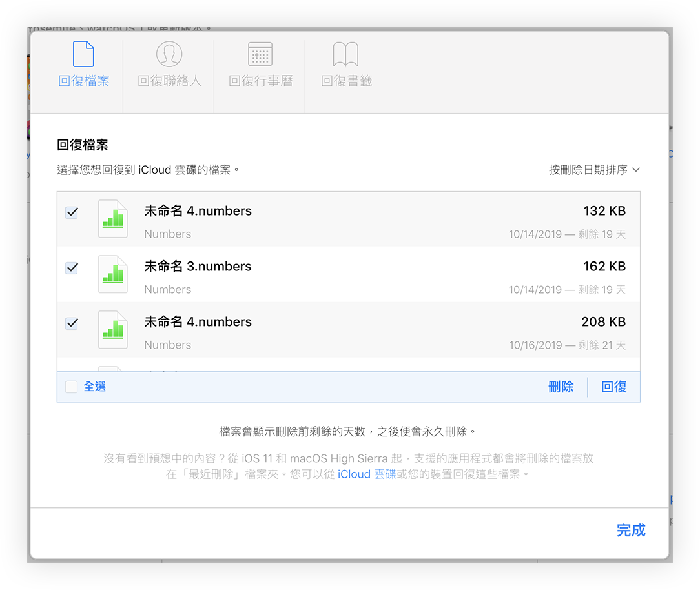Click the 回復聯絡人 person icon
This screenshot has width=700, height=590.
(x=169, y=54)
